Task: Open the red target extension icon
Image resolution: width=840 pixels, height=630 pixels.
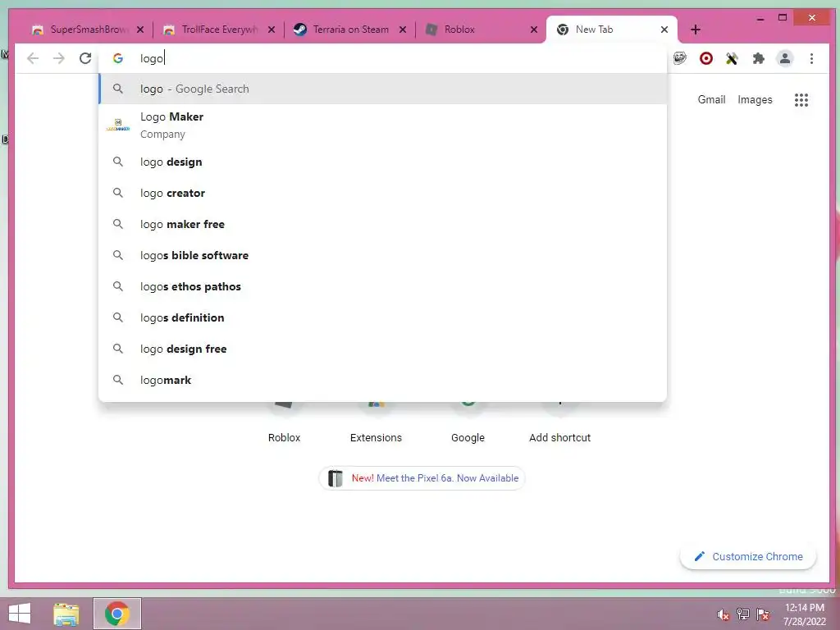Action: 706,58
